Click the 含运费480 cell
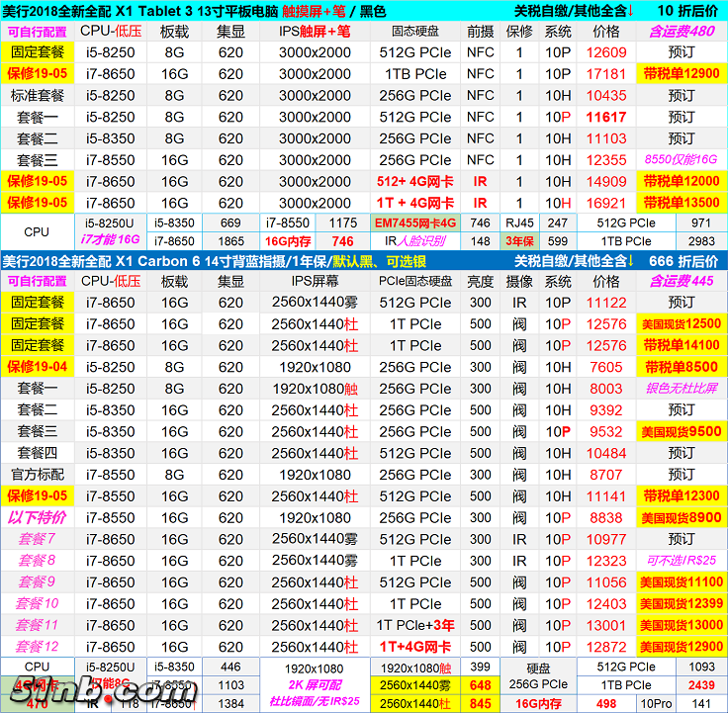Screen dimensions: 728x713 [x=681, y=32]
